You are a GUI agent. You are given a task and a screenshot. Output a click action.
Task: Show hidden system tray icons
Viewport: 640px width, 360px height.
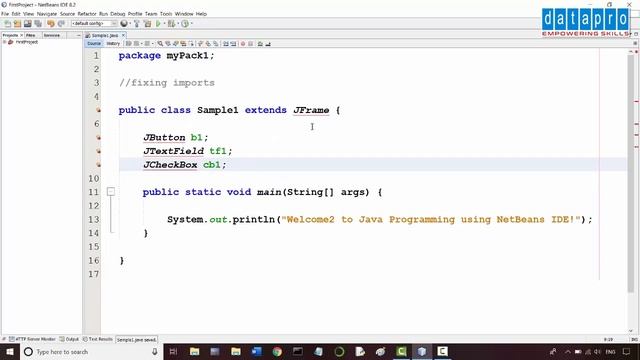point(567,351)
